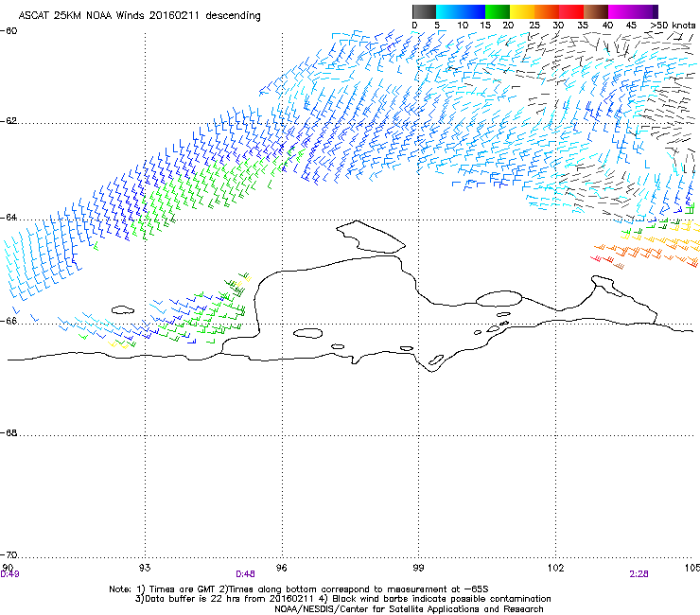Image resolution: width=700 pixels, height=615 pixels.
Task: Click the "105" longitude axis label
Action: click(x=692, y=568)
